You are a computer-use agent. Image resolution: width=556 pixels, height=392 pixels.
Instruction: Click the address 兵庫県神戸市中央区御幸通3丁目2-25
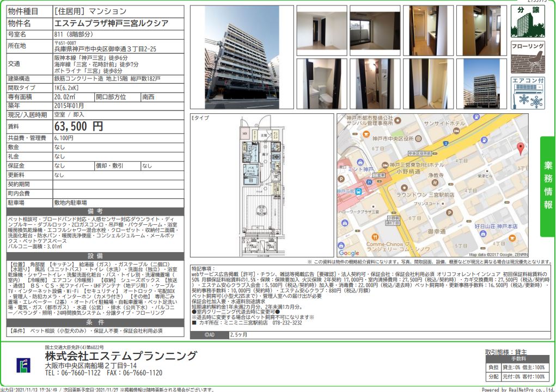105,49
